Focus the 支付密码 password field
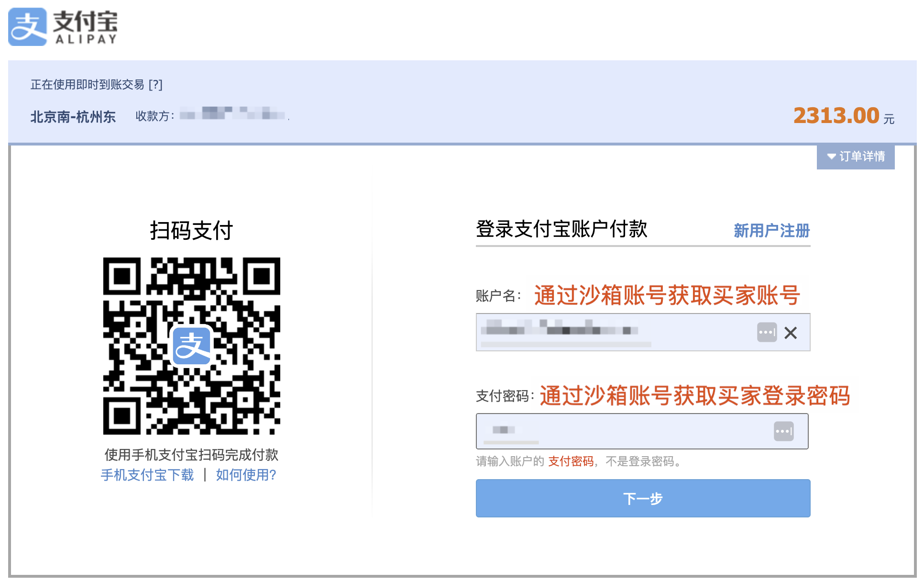This screenshot has width=924, height=583. [x=642, y=431]
